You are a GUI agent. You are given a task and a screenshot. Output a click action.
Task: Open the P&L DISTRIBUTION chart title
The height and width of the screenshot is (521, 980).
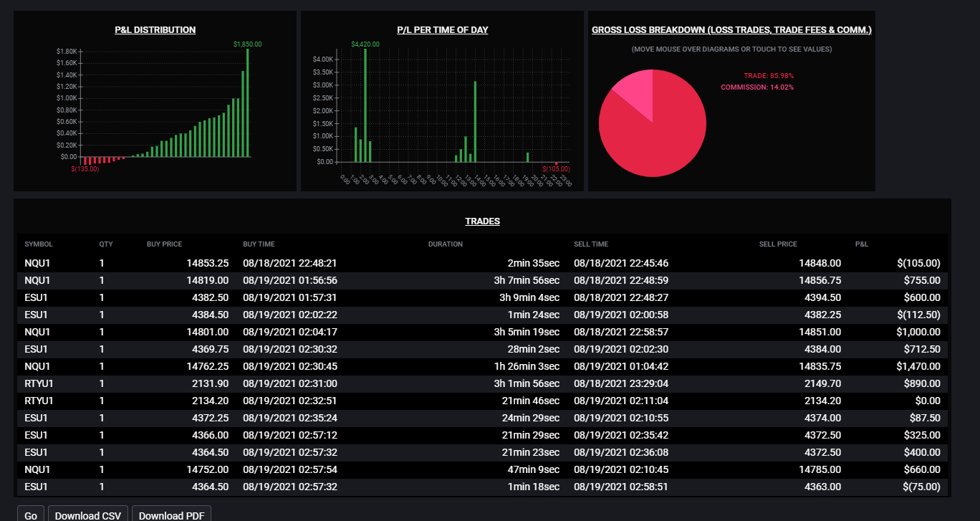(x=155, y=30)
